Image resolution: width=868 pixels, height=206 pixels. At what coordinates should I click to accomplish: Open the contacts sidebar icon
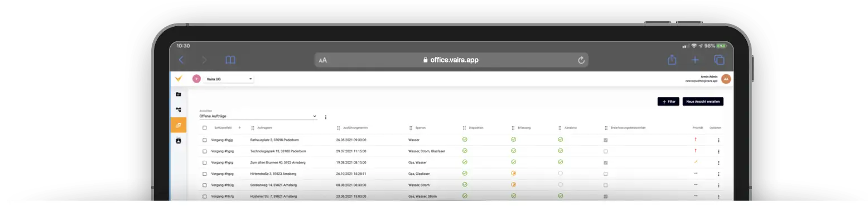pyautogui.click(x=179, y=141)
